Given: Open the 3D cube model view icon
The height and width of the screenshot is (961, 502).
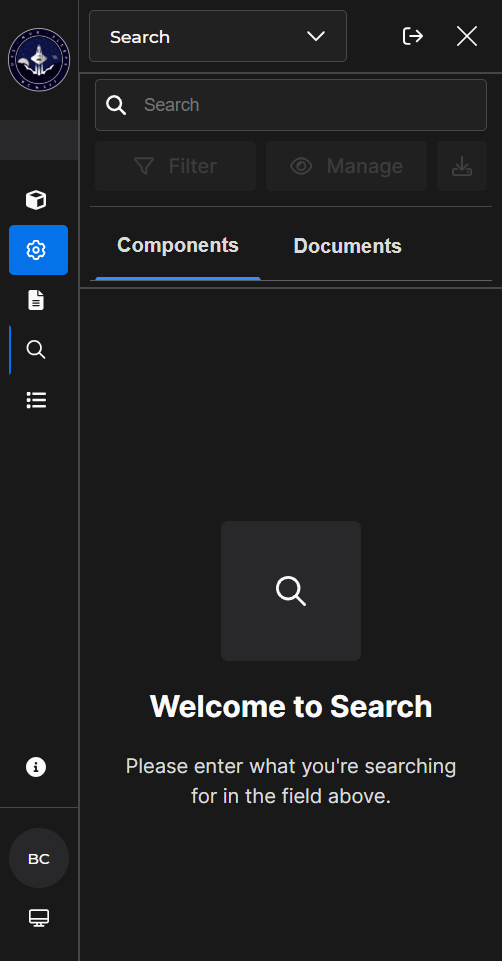Looking at the screenshot, I should (x=36, y=200).
